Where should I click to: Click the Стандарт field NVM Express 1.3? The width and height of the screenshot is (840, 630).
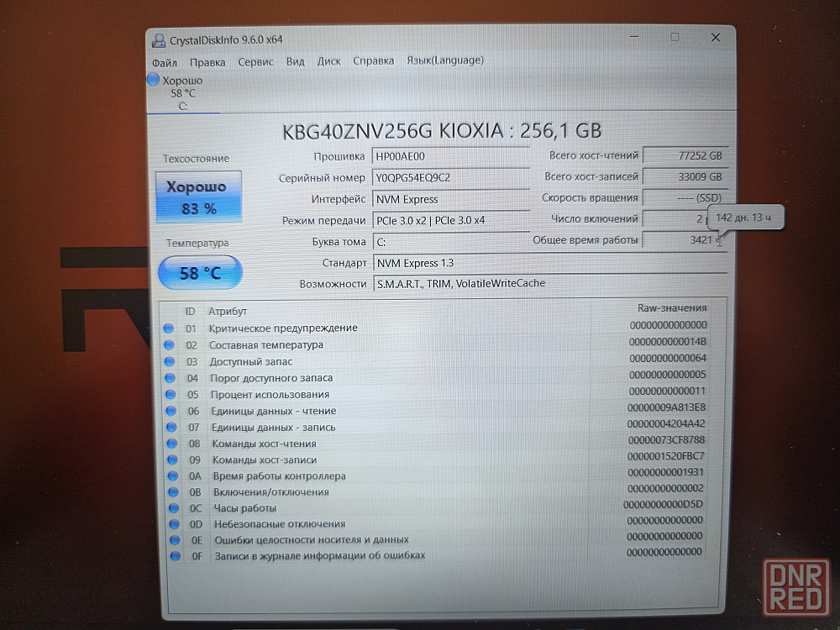point(549,263)
